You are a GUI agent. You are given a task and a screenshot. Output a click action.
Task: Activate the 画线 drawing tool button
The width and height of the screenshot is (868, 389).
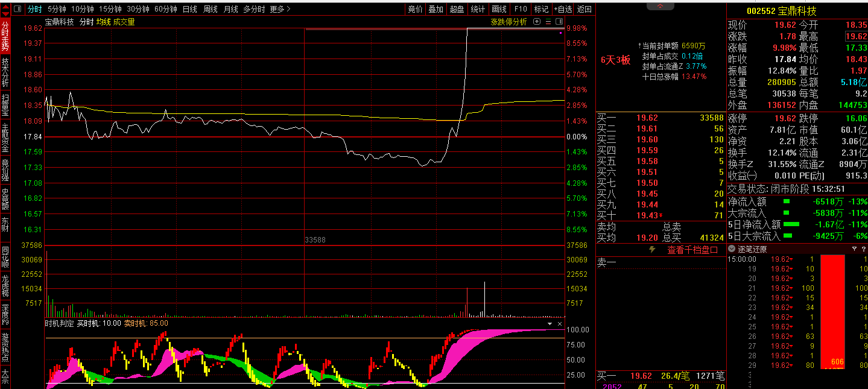point(499,9)
